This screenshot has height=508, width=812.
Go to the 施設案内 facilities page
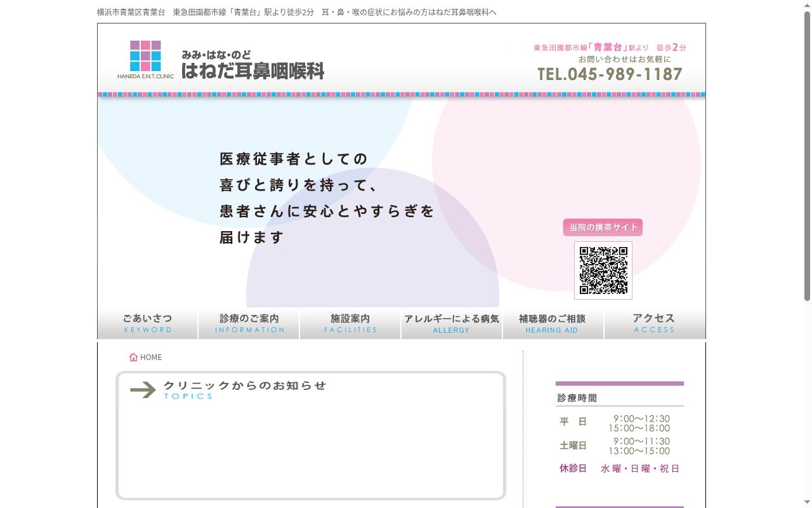351,323
